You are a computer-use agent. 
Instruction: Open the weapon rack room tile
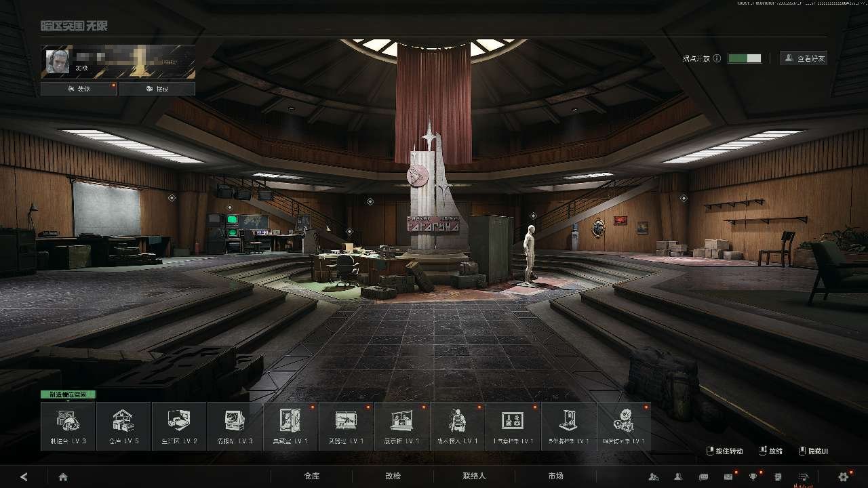pyautogui.click(x=347, y=426)
